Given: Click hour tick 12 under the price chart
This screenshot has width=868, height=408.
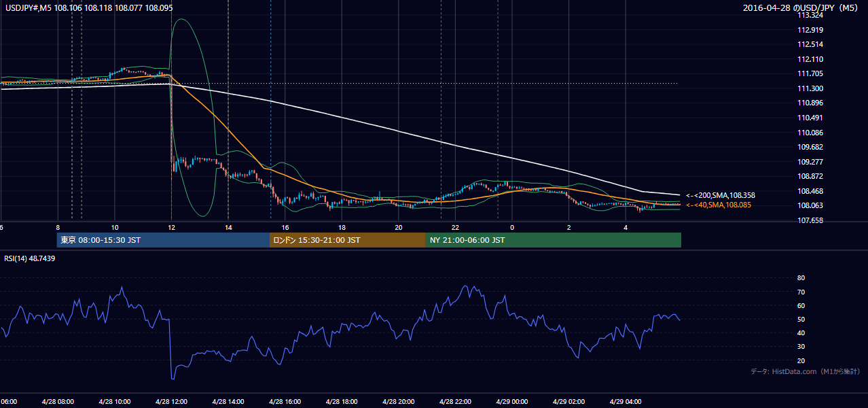Looking at the screenshot, I should tap(172, 228).
